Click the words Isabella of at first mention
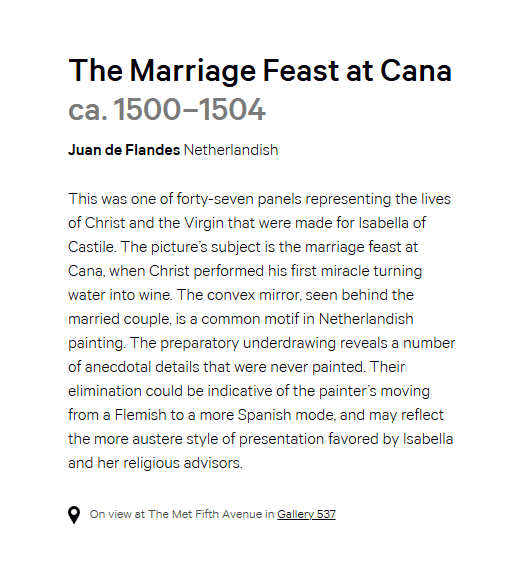Screen dimensions: 526x576 [x=392, y=223]
